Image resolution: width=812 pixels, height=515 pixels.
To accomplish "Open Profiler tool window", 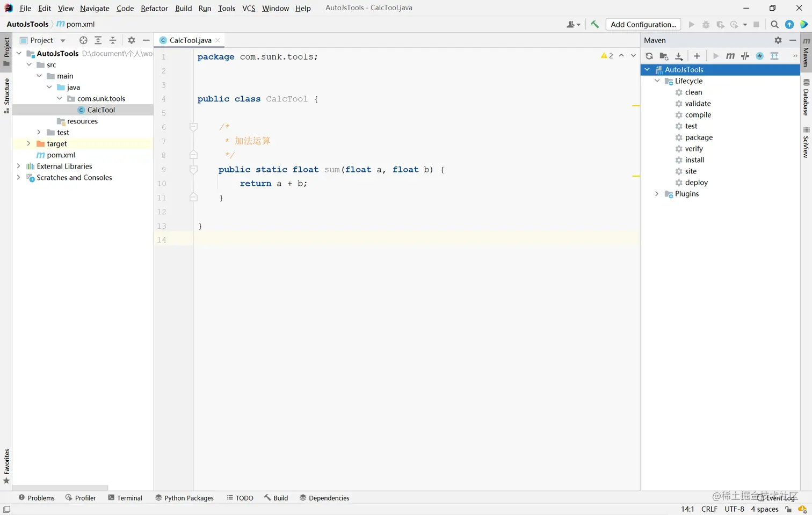I will click(x=81, y=498).
